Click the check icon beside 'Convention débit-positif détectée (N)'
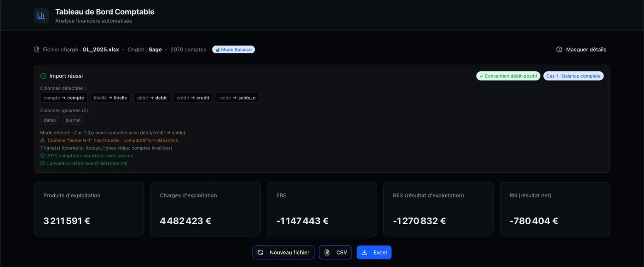Image resolution: width=644 pixels, height=267 pixels. [x=43, y=163]
